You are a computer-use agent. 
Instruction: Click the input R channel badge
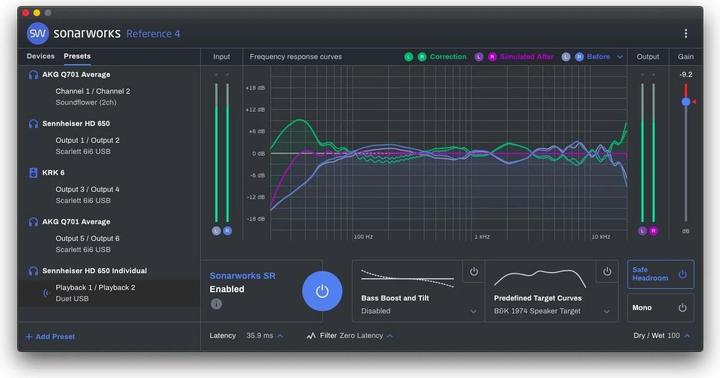(x=227, y=231)
